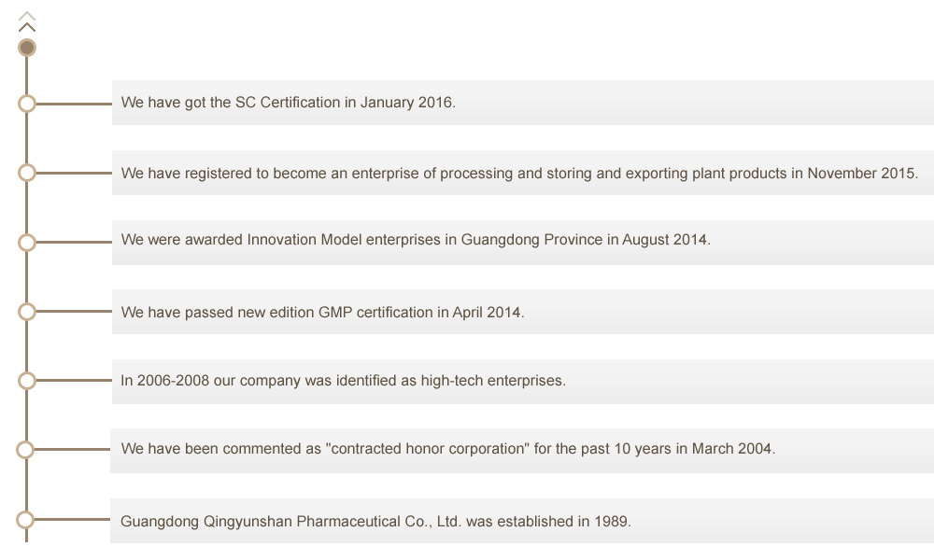The image size is (934, 560).
Task: Click the double up-chevron scroll icon
Action: click(x=27, y=21)
